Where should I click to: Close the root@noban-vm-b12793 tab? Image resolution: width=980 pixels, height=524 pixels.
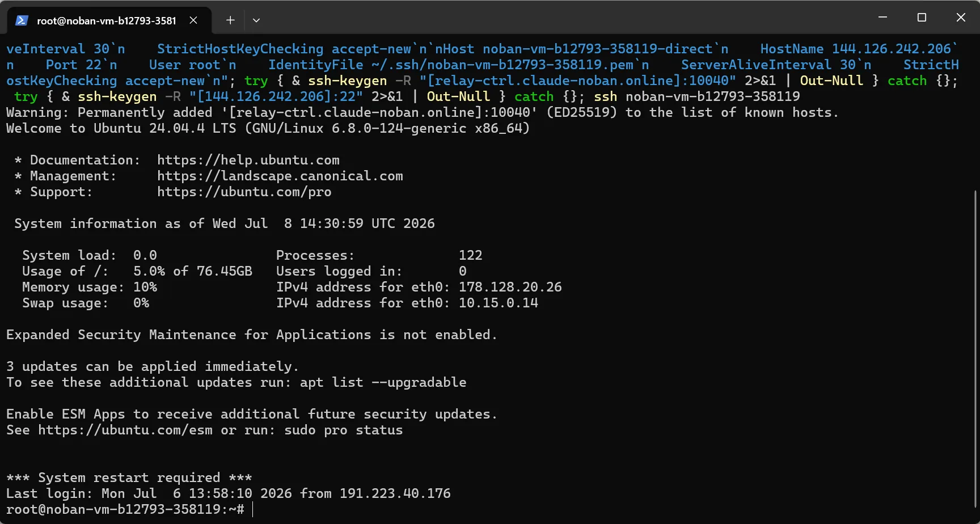point(193,20)
